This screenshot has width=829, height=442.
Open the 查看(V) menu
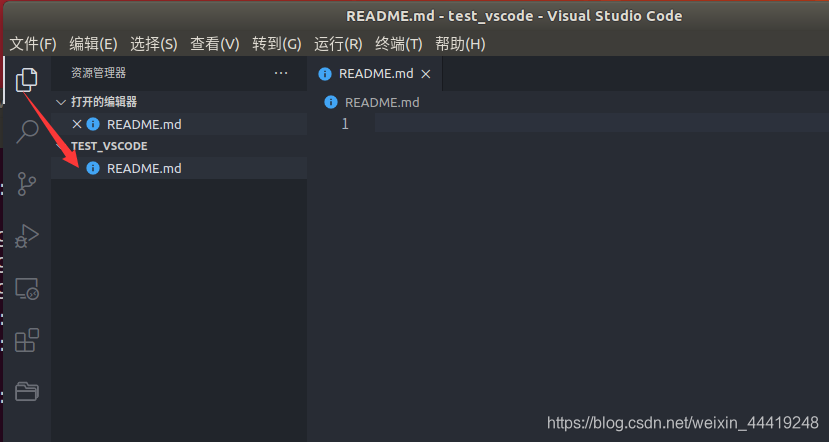point(215,44)
